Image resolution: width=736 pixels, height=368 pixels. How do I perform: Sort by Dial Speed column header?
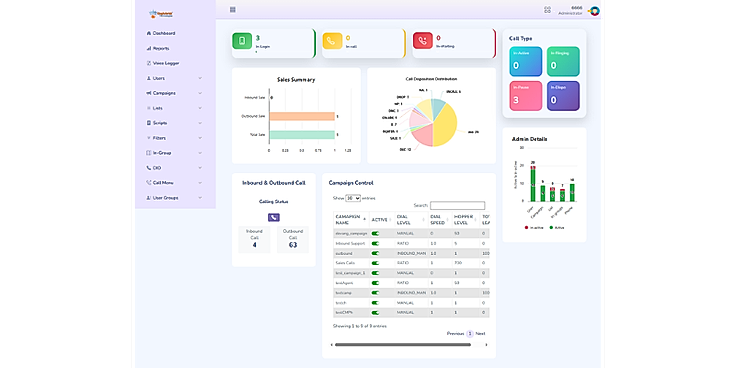click(439, 220)
